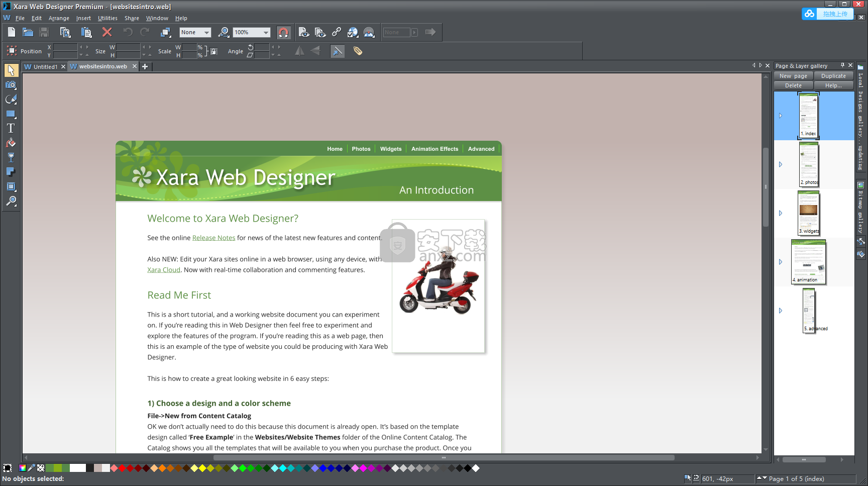Screen dimensions: 868x486
Task: Open the Arrange menu
Action: pos(59,18)
